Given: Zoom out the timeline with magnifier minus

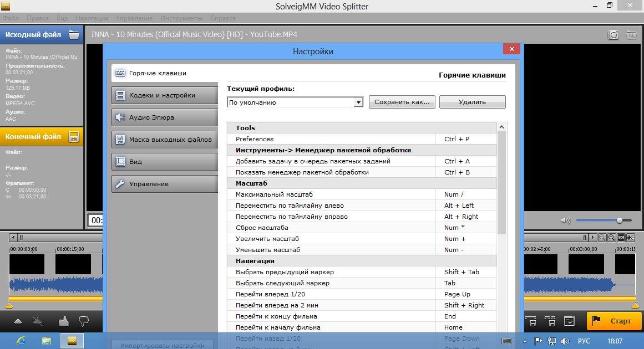Looking at the screenshot, I should tap(602, 238).
